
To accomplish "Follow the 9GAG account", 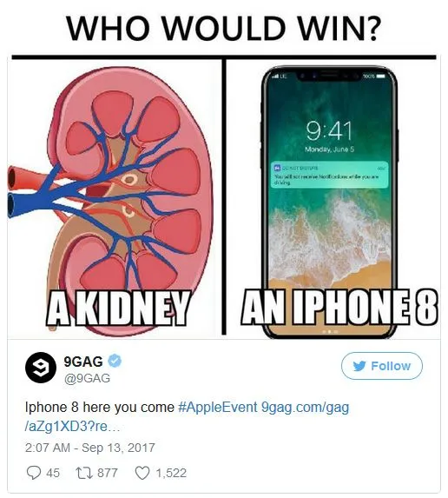I will (382, 366).
